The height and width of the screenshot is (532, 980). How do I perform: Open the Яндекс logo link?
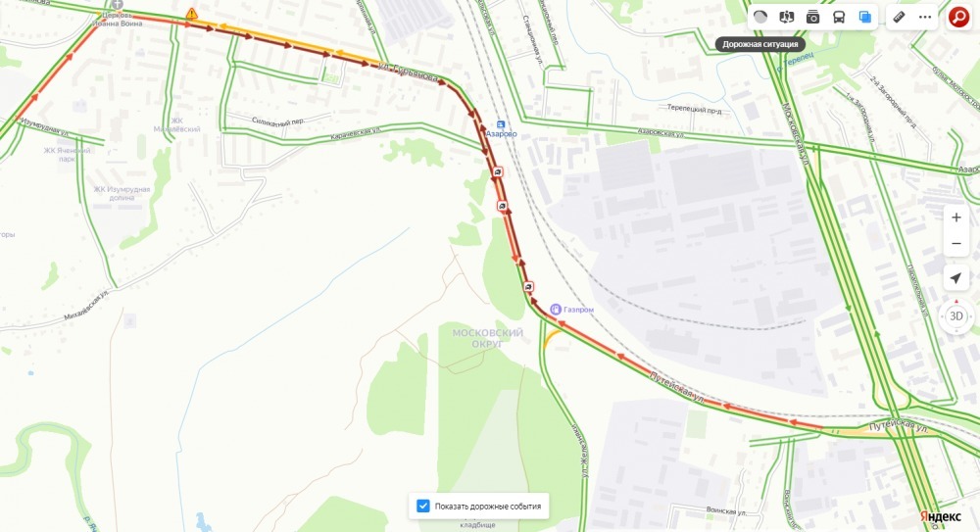(940, 516)
